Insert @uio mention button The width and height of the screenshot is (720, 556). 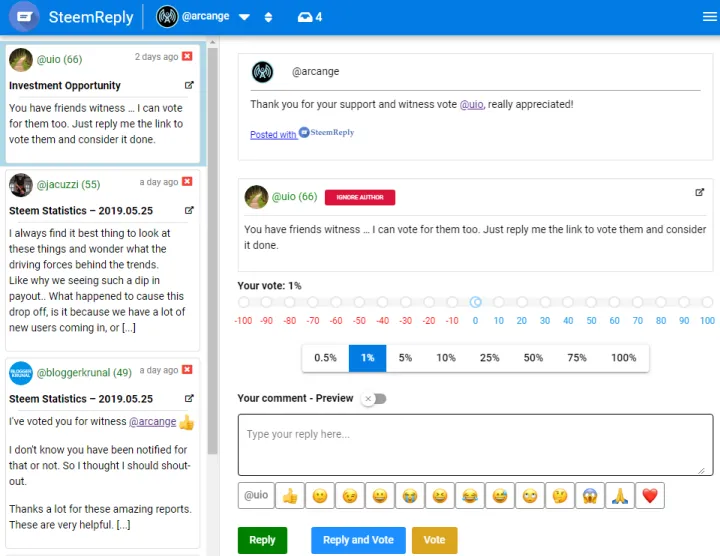coord(256,495)
